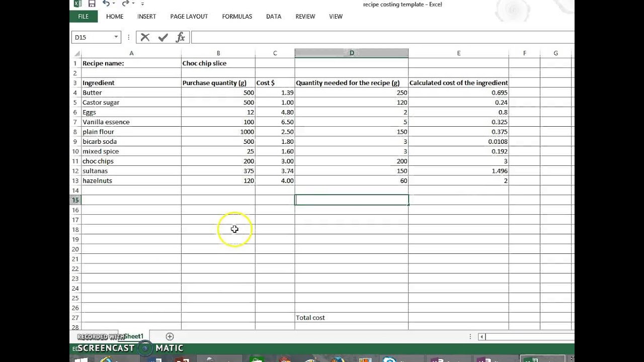The height and width of the screenshot is (362, 644).
Task: Add a new sheet with plus icon
Action: point(170,336)
